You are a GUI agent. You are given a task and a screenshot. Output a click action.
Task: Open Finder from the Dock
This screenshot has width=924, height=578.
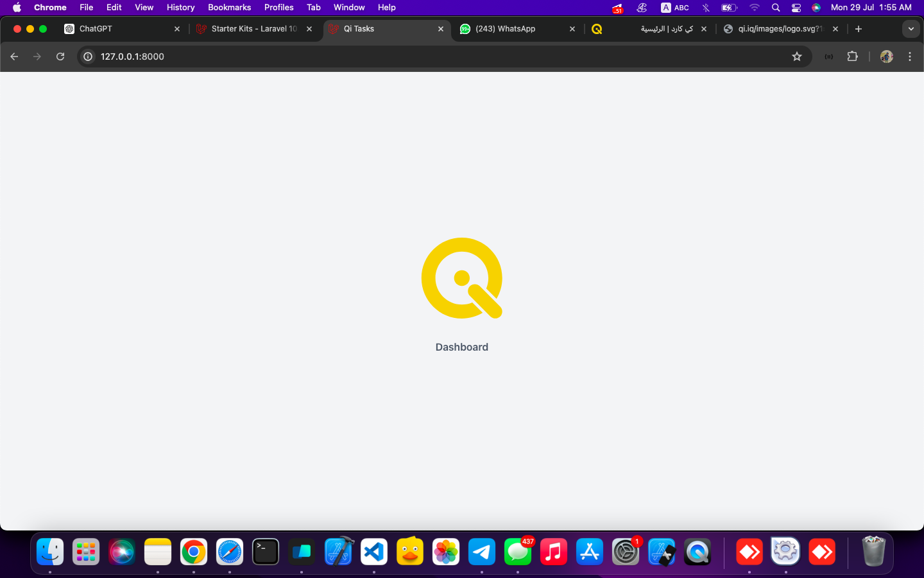pyautogui.click(x=50, y=552)
